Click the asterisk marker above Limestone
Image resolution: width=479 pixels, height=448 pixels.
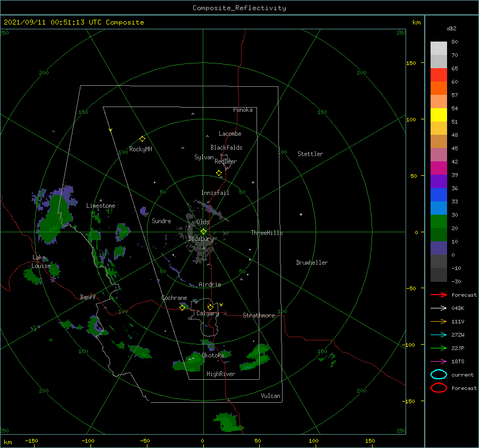tap(101, 201)
